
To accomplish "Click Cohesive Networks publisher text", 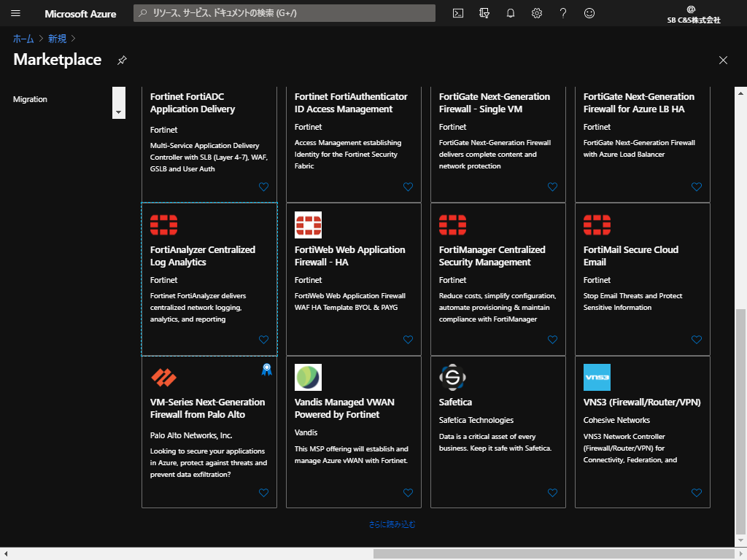I will (616, 420).
